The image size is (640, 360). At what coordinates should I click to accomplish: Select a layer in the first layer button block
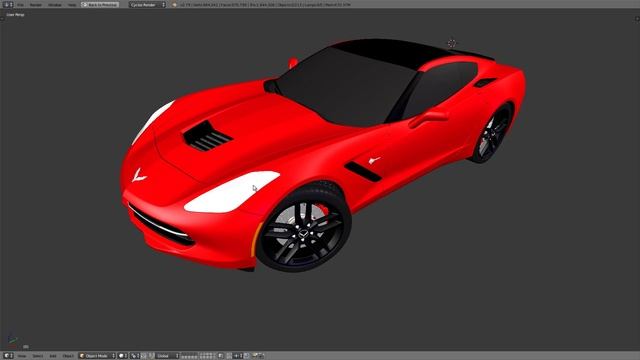coord(189,356)
